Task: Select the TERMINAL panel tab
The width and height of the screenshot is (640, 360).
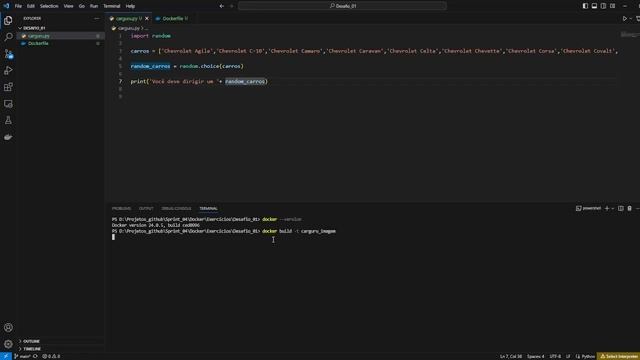Action: point(208,209)
